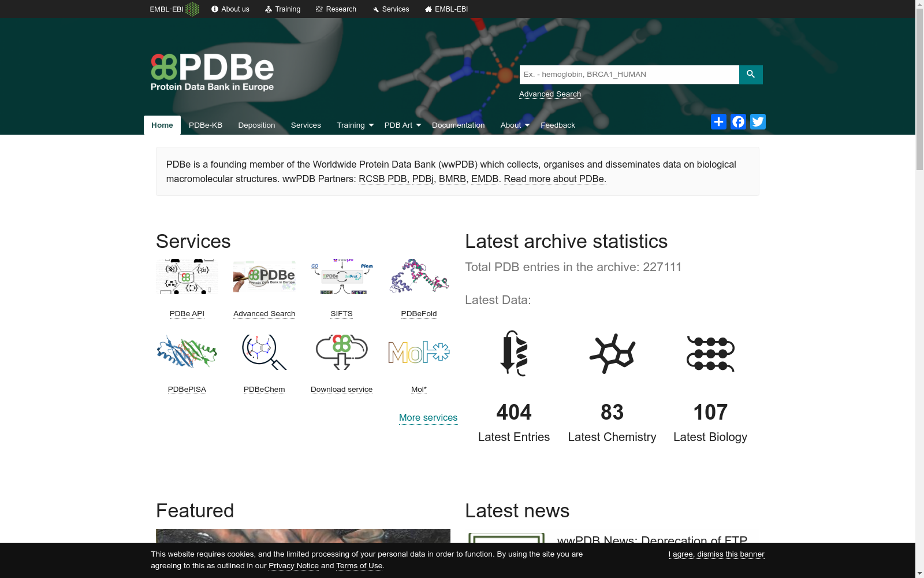Screen dimensions: 924x578
Task: Click the PDBeFold text link
Action: coord(419,314)
